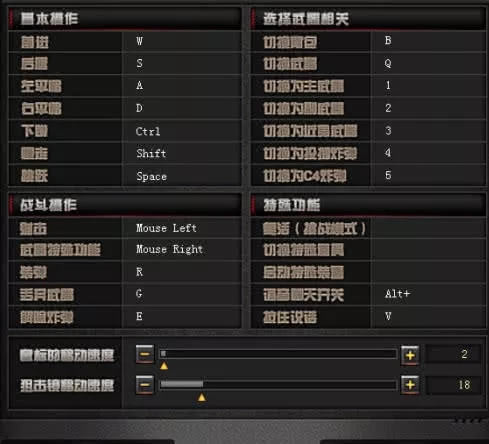
Task: Select the mouse speed slider triangle marker
Action: click(164, 366)
